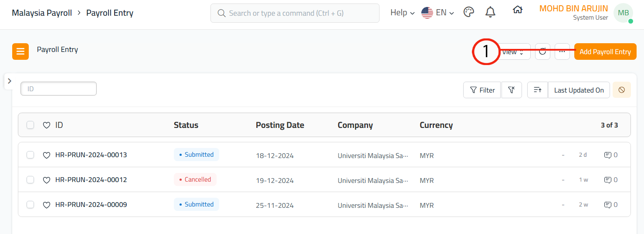Toggle the select-all checkbox in header
The width and height of the screenshot is (644, 234).
coord(30,125)
